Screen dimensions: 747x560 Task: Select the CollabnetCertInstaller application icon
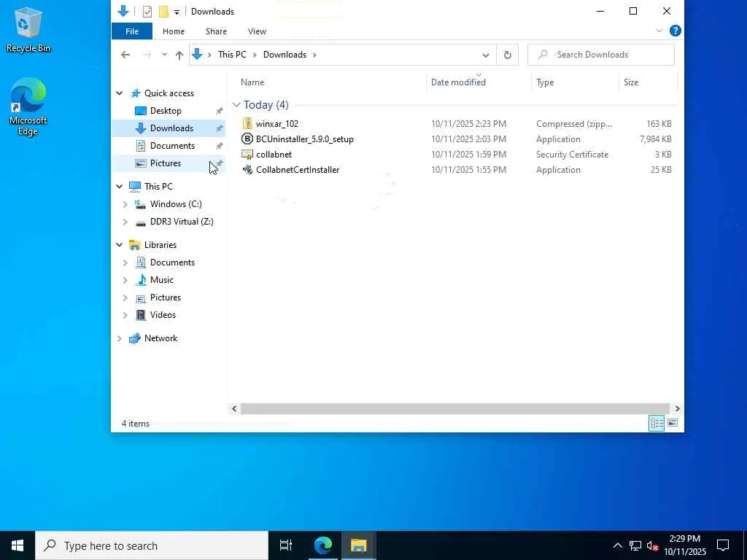click(247, 169)
